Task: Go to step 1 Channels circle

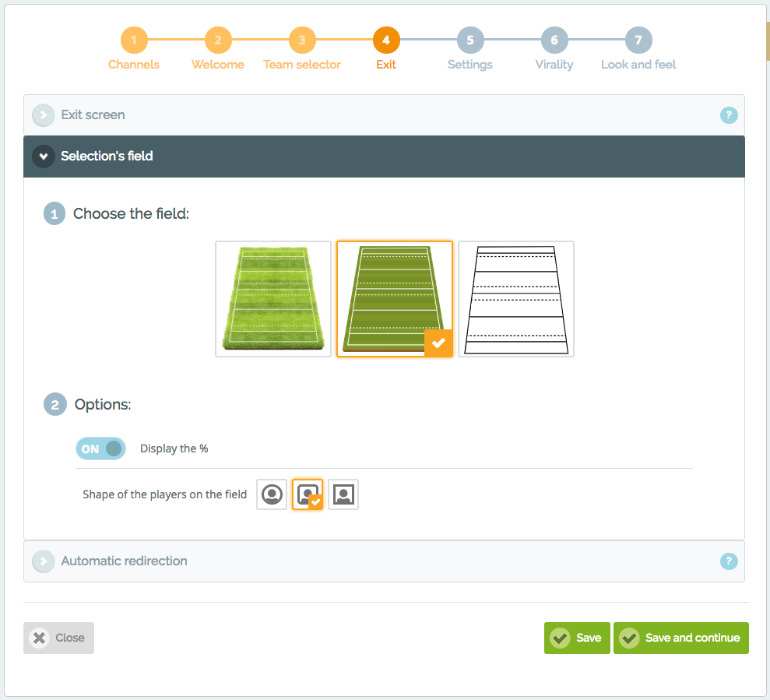Action: coord(134,40)
